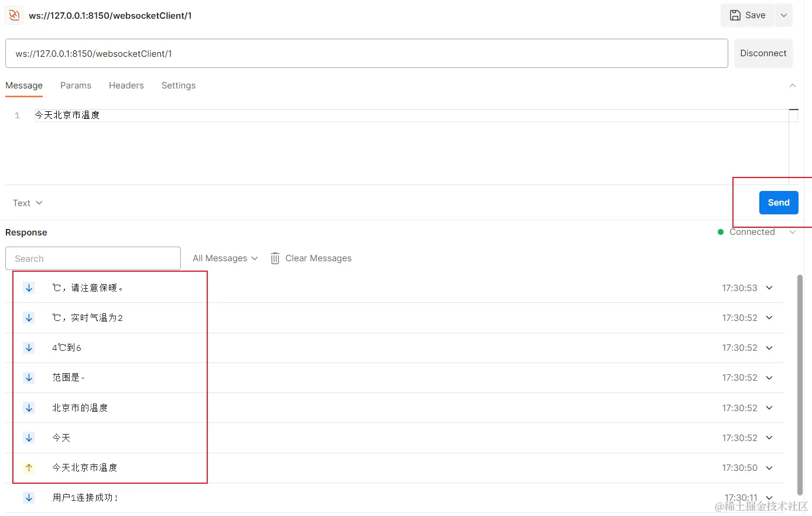Select the message text 北京市的温度

pos(80,408)
